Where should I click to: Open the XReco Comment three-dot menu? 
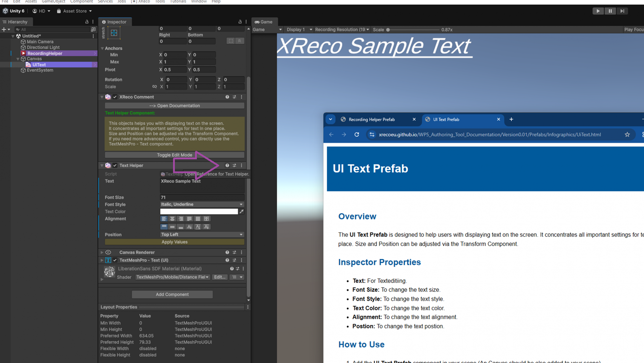click(x=242, y=97)
